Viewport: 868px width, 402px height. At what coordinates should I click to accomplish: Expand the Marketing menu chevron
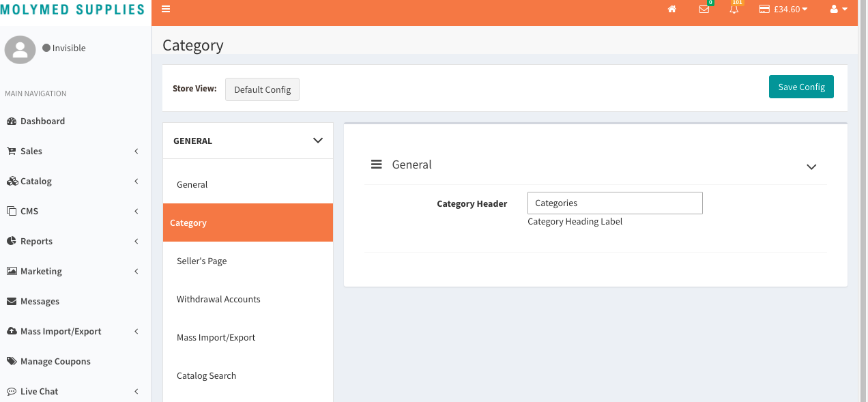(136, 271)
